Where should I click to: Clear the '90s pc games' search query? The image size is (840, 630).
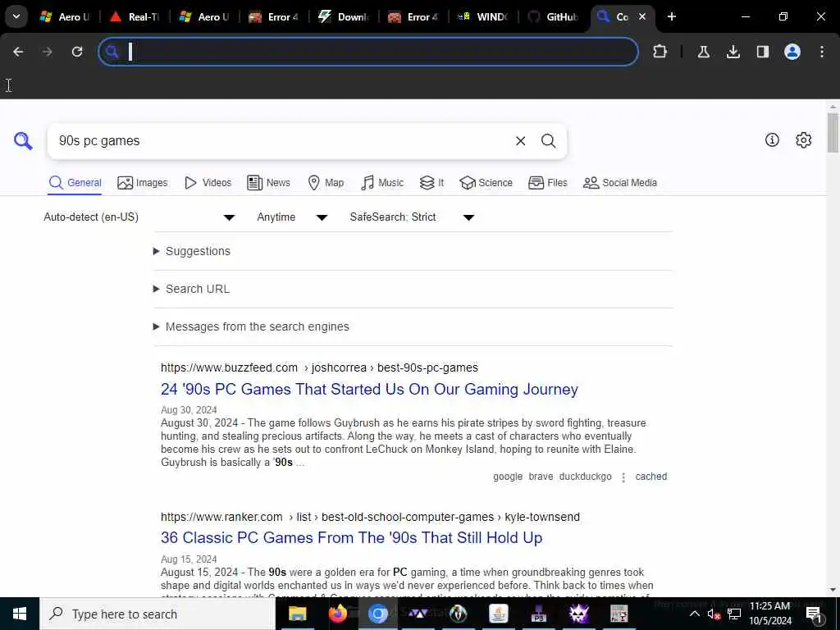pos(520,141)
